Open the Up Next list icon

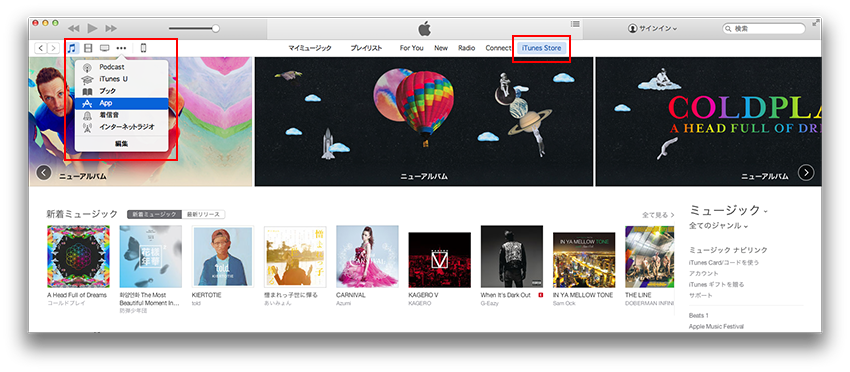click(x=575, y=24)
